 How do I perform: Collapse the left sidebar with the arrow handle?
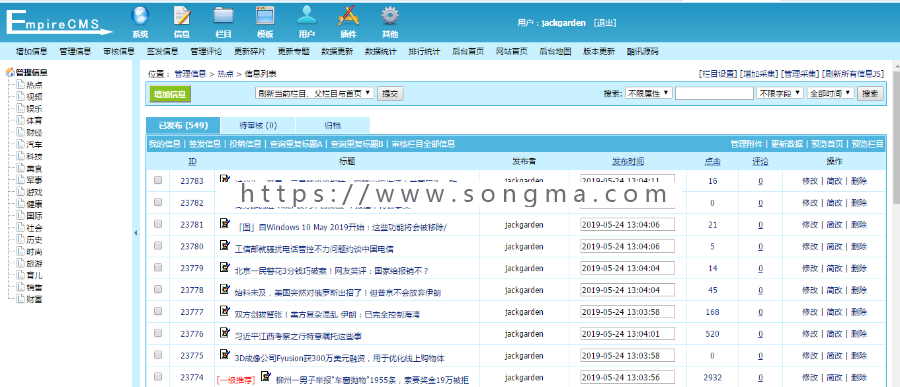click(x=135, y=233)
